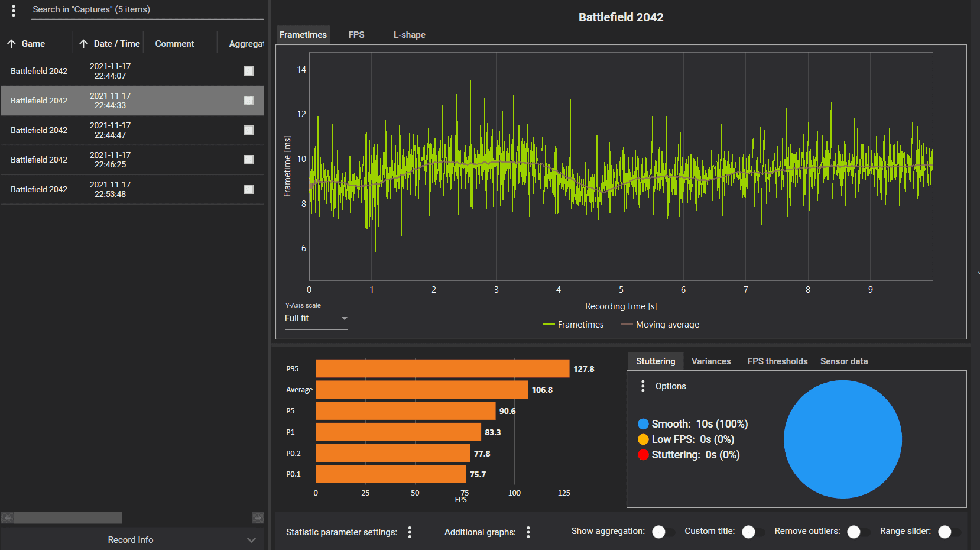
Task: Click the Smooth: 10s (100%) label
Action: [x=700, y=424]
